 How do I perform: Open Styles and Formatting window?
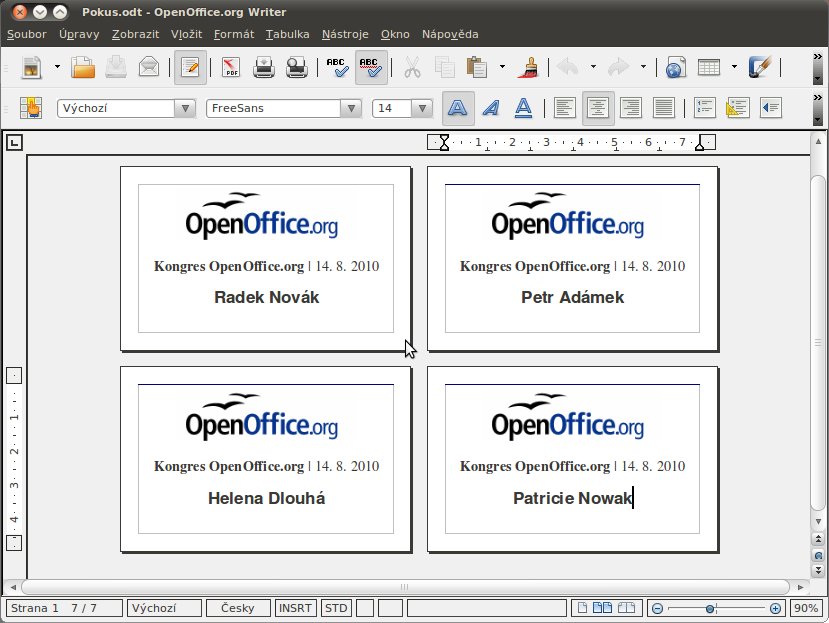[31, 108]
